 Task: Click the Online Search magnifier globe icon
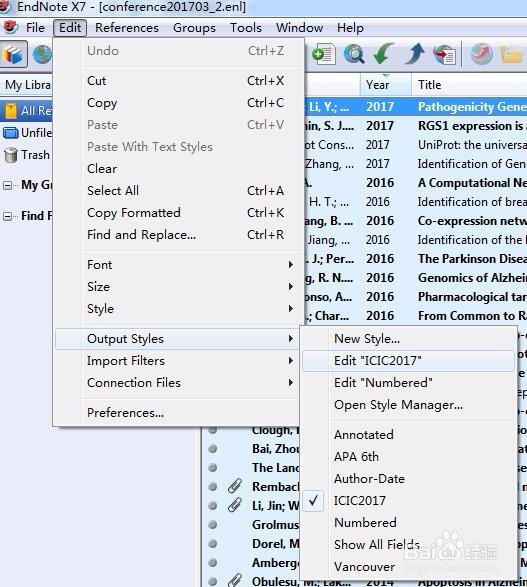(x=354, y=55)
